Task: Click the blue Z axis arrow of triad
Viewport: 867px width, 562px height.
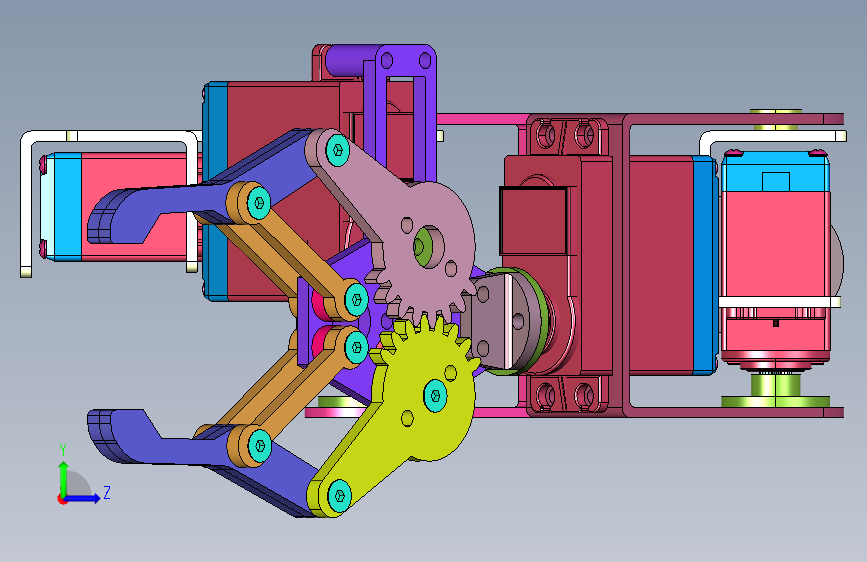Action: (84, 498)
